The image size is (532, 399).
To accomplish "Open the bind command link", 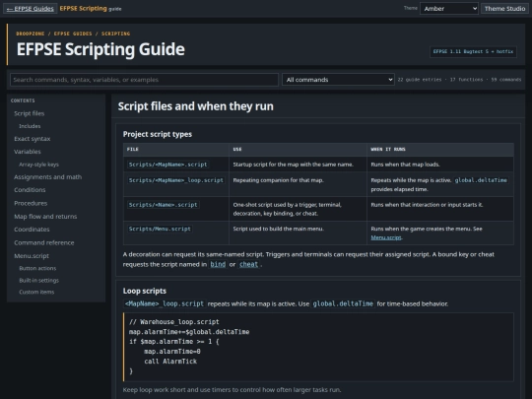I will (x=218, y=265).
